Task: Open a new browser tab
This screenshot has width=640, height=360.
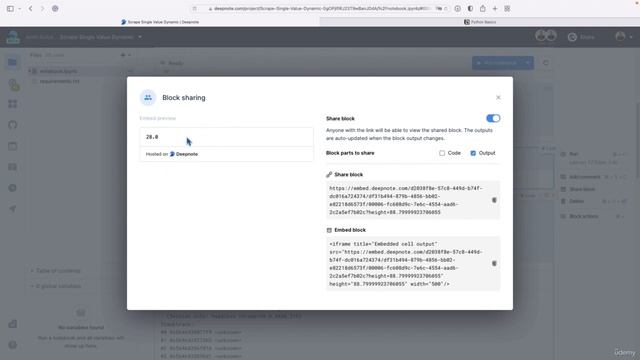Action: [x=495, y=9]
